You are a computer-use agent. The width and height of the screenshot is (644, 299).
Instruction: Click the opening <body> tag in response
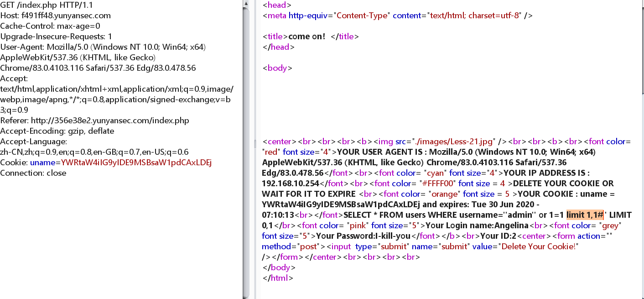point(277,68)
